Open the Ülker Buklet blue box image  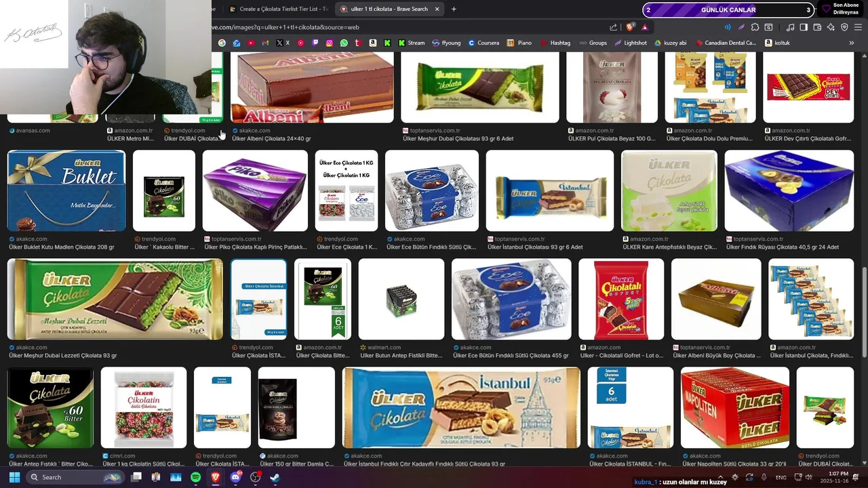click(x=66, y=190)
